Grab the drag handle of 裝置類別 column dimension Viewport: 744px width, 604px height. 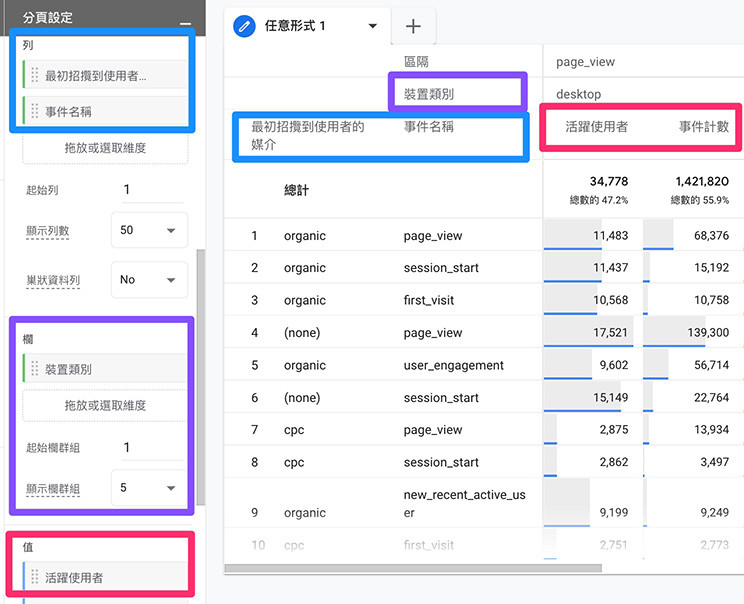pos(35,368)
